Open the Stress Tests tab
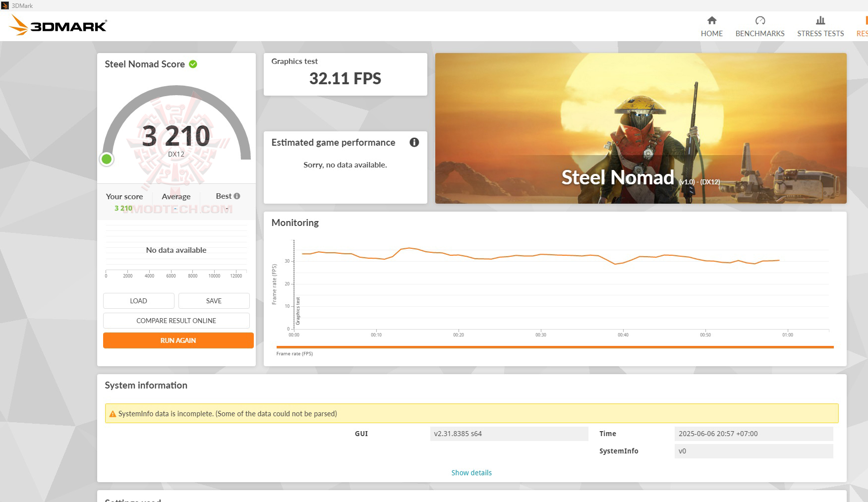This screenshot has width=868, height=502. point(820,26)
